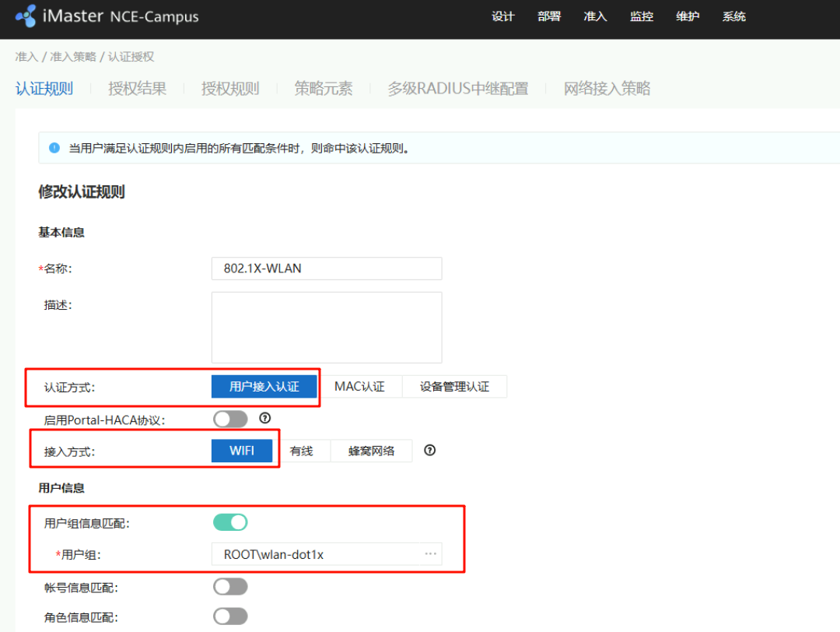Select MAC认证 authentication method
The width and height of the screenshot is (840, 632).
(x=359, y=386)
